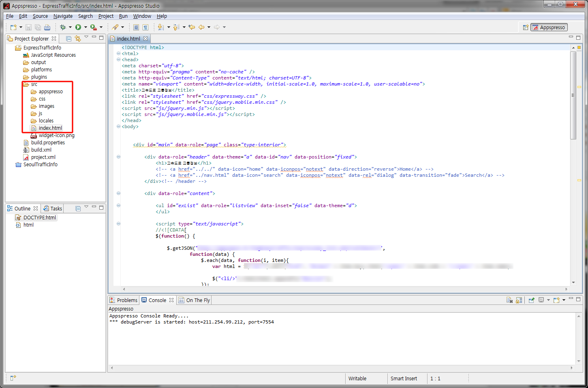The width and height of the screenshot is (588, 388).
Task: Click the Debug bug icon
Action: click(x=63, y=27)
